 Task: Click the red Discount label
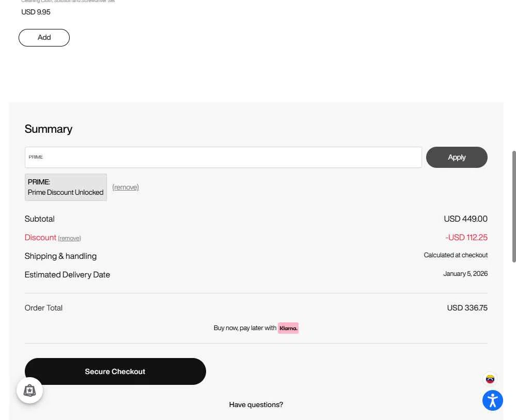coord(40,238)
